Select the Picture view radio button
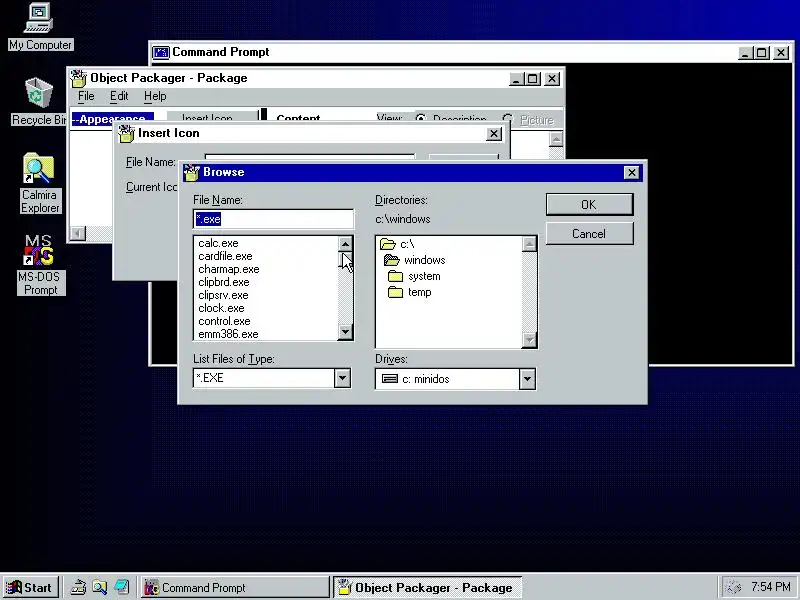Image resolution: width=800 pixels, height=600 pixels. click(x=507, y=119)
